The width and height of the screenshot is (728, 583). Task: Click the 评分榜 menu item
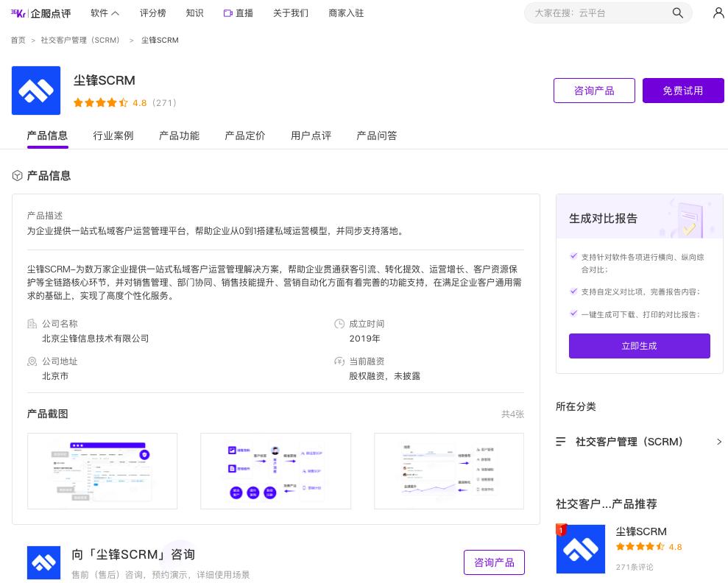click(152, 13)
